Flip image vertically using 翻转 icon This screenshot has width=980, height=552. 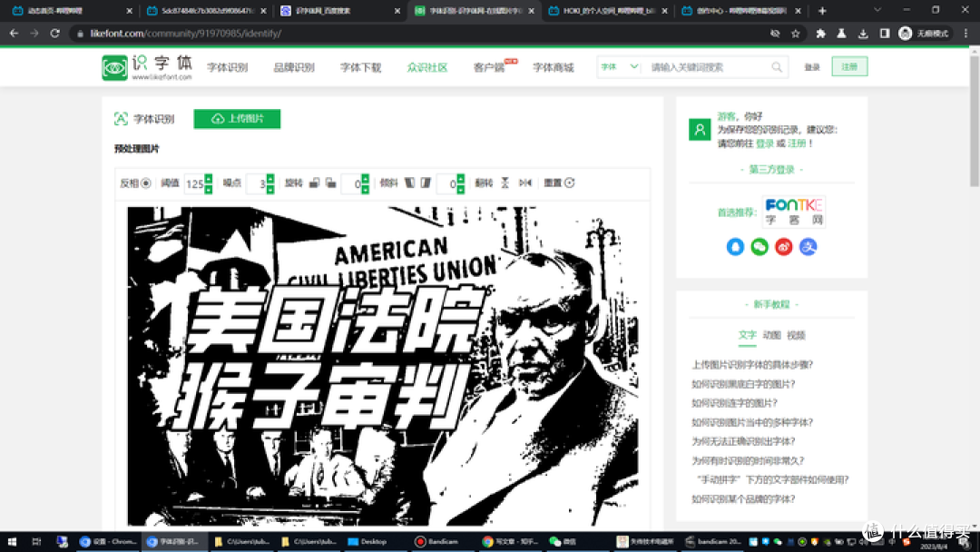click(x=505, y=182)
